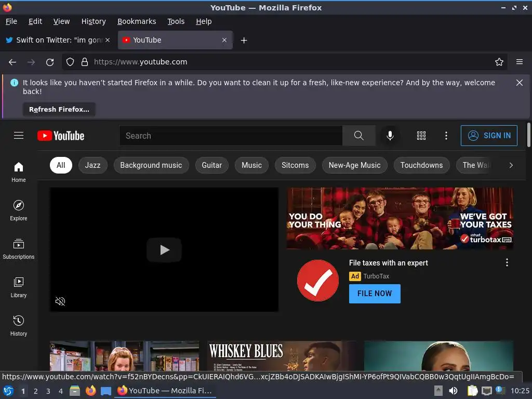Go to Home in the sidebar
532x399 pixels.
click(x=19, y=172)
